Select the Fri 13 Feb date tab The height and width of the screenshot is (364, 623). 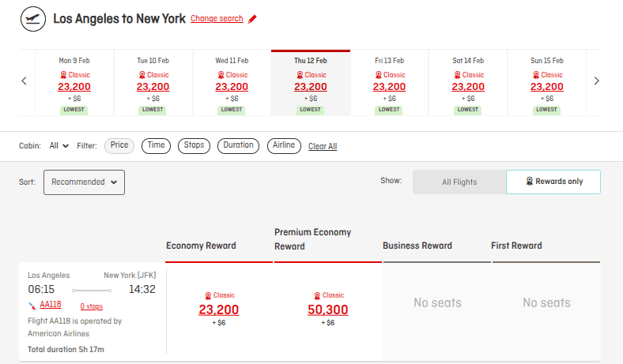pos(389,83)
